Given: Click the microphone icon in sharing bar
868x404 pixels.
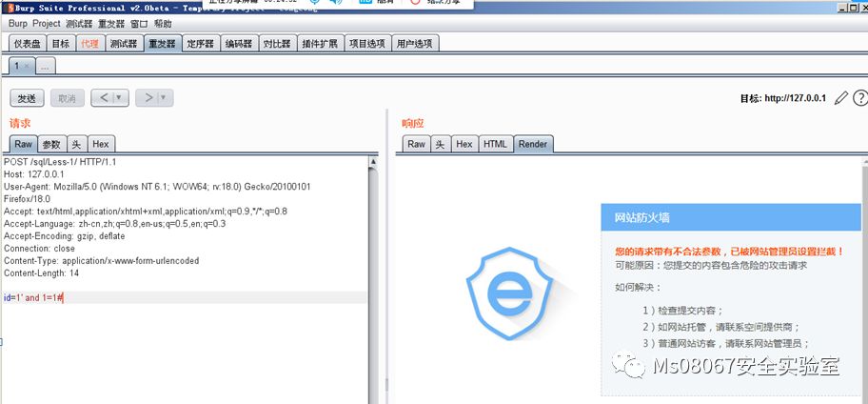Looking at the screenshot, I should (316, 2).
